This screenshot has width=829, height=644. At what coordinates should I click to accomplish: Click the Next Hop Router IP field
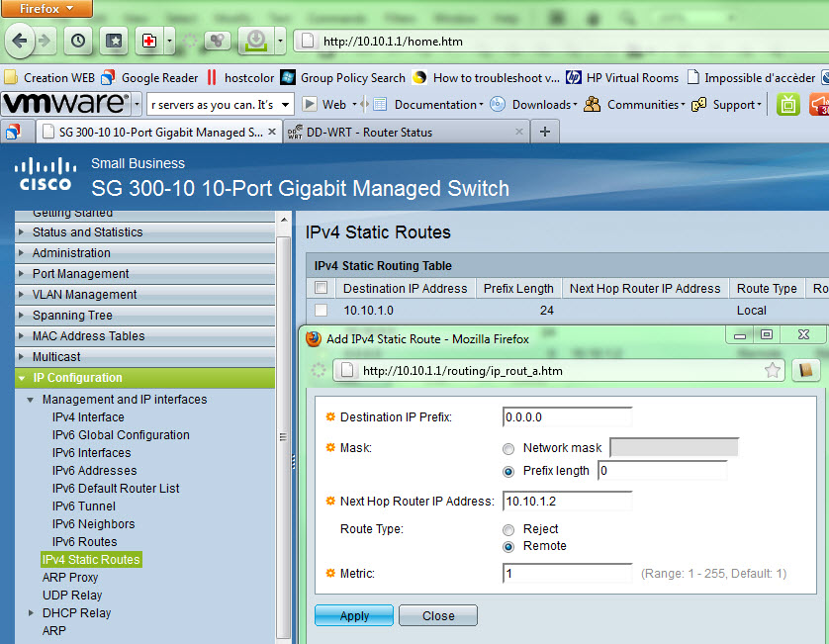pos(567,502)
